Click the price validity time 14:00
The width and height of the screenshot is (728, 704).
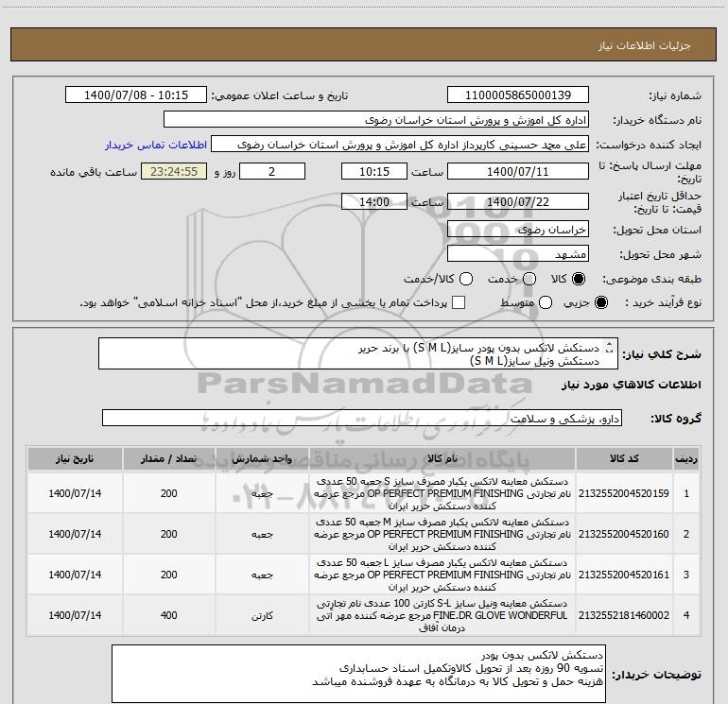tap(374, 202)
